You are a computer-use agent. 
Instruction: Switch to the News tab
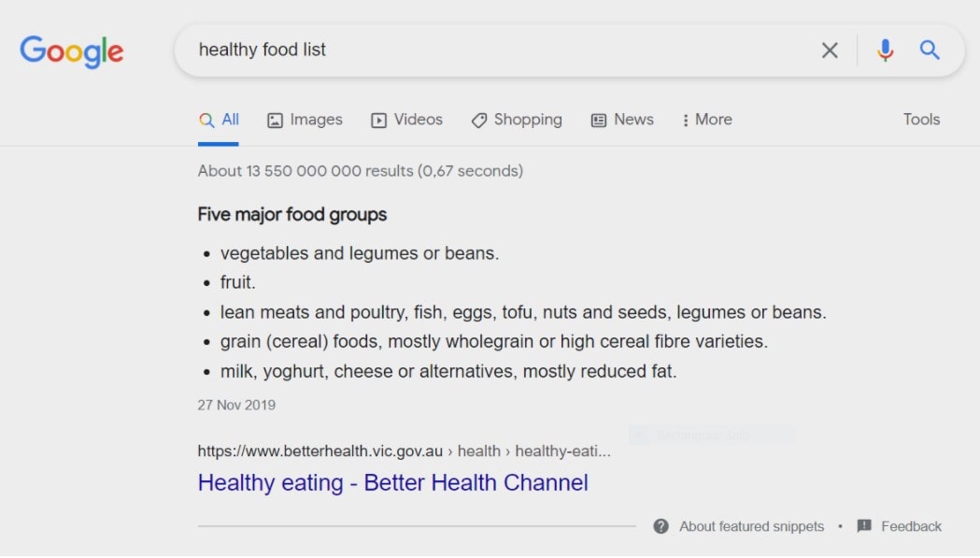[622, 120]
